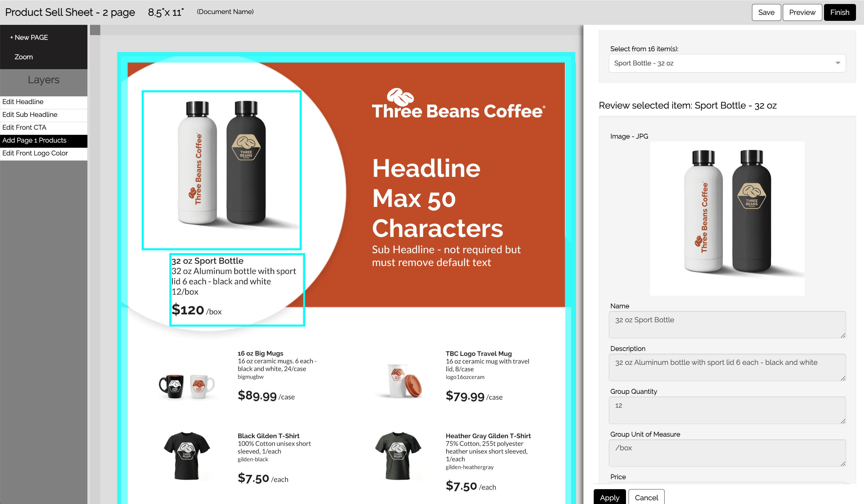864x504 pixels.
Task: Click the TBC Logo Travel Mug title
Action: coord(479,353)
